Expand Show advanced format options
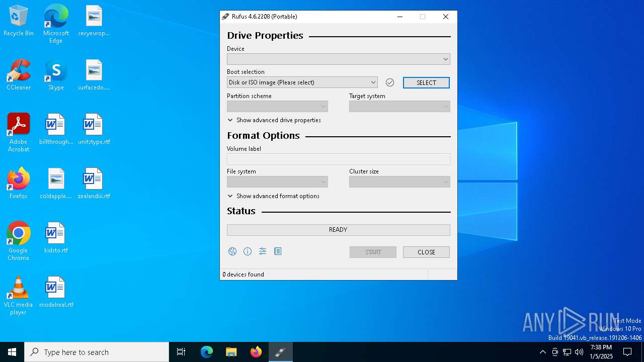This screenshot has width=644, height=362. coord(273,196)
